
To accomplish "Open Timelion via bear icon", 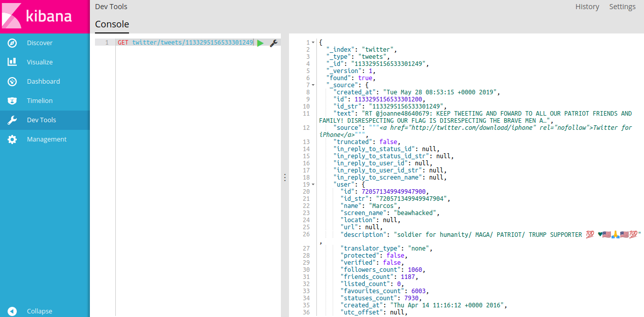I will tap(12, 101).
